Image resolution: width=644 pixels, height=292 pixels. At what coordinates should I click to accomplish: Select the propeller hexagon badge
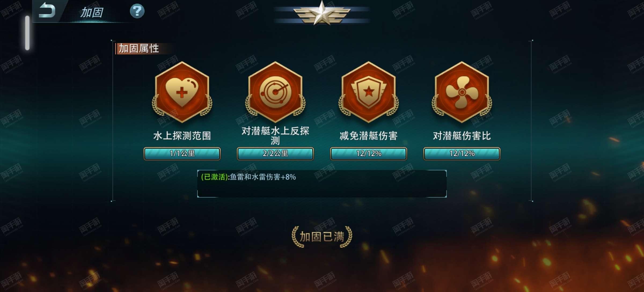[462, 92]
